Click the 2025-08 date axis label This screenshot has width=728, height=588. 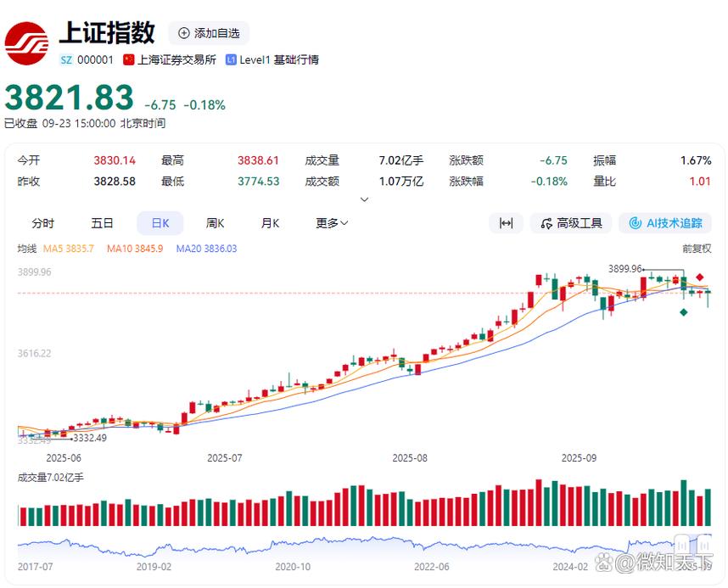click(x=410, y=458)
